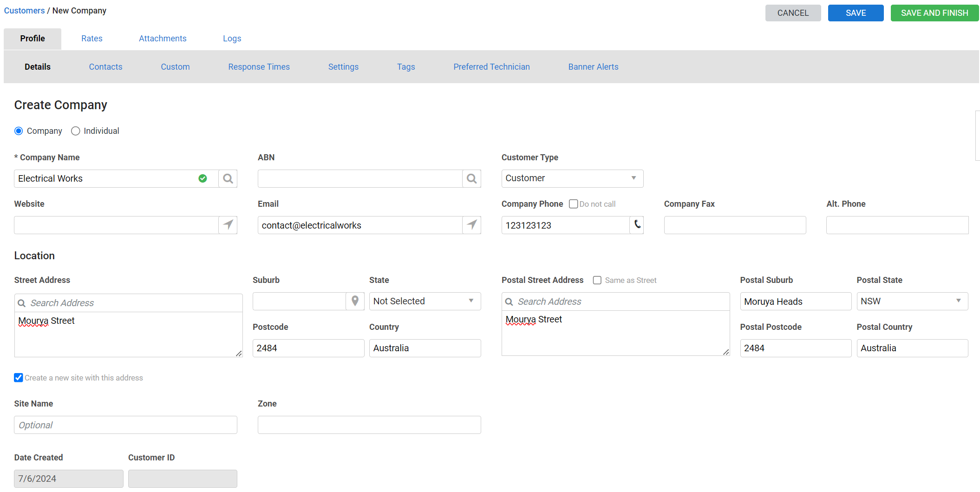Open the Logs tab

coord(232,39)
